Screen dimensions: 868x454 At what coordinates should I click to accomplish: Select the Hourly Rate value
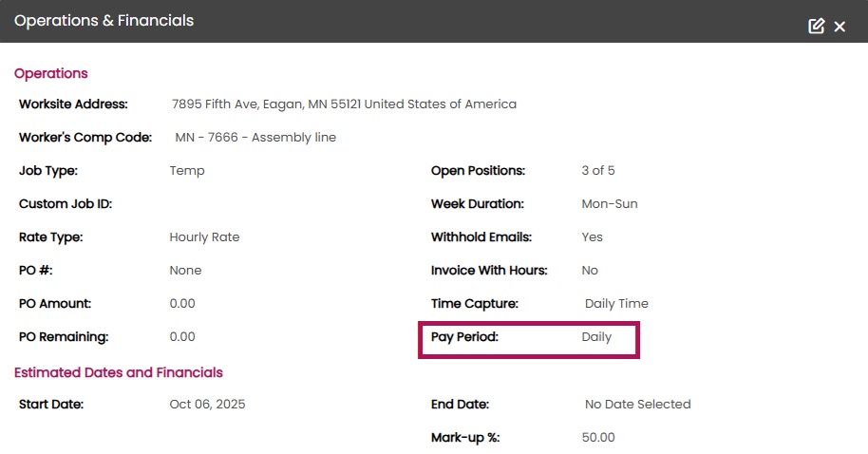pos(204,236)
